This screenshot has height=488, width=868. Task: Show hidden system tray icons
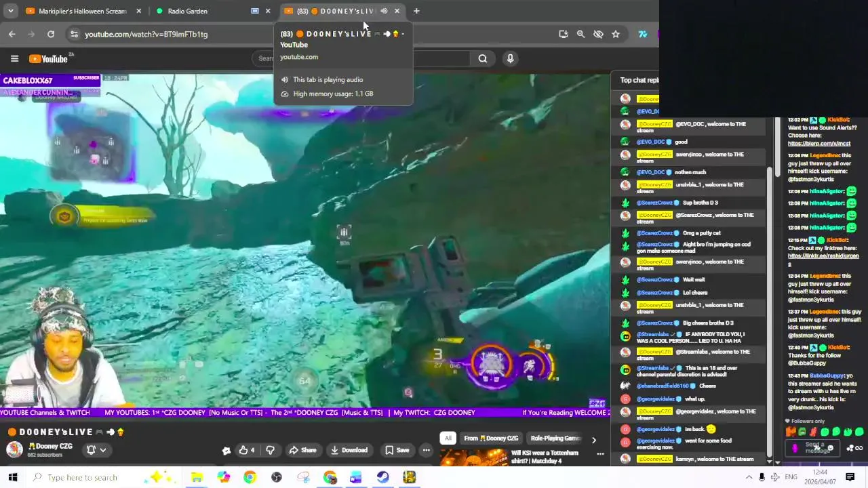pyautogui.click(x=749, y=477)
